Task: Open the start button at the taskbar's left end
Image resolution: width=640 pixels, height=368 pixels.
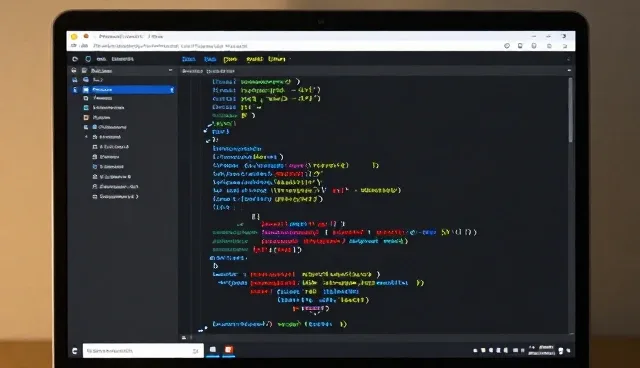Action: [x=74, y=351]
